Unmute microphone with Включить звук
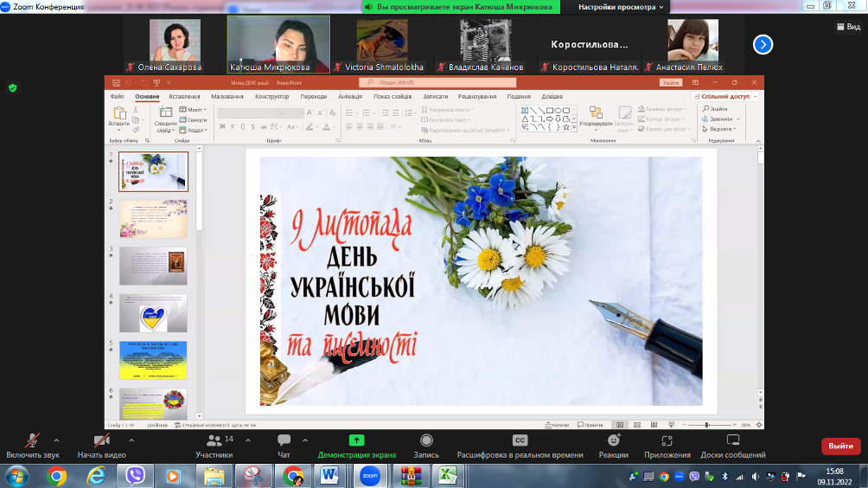The image size is (868, 488). [33, 441]
